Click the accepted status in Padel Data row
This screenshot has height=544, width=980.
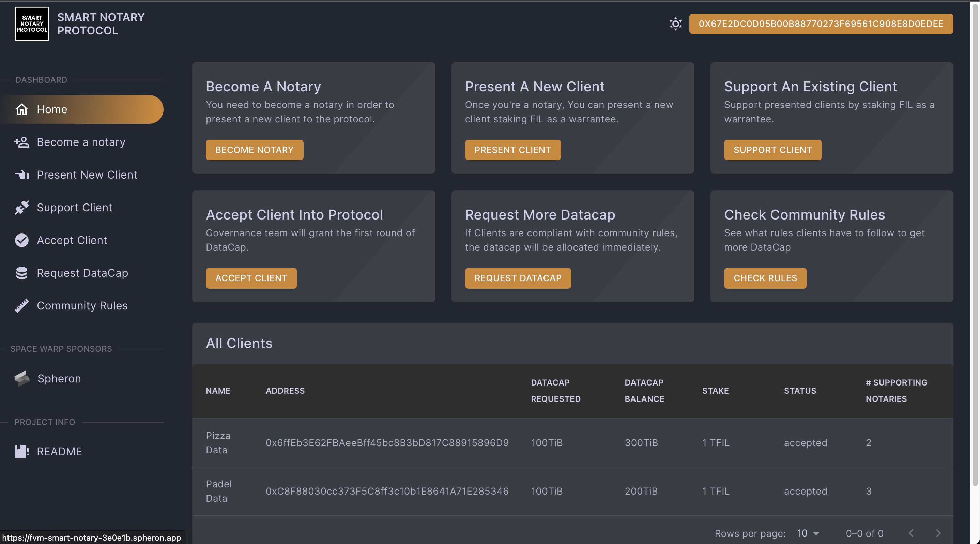coord(806,491)
